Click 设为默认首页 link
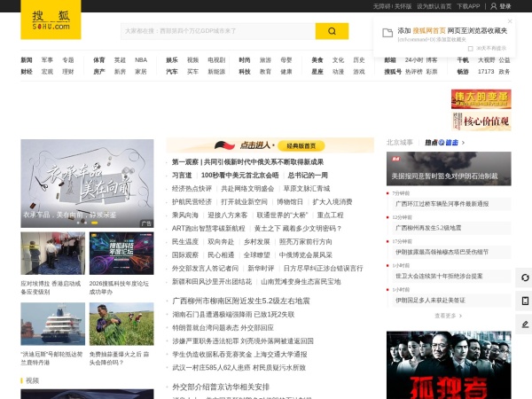The height and width of the screenshot is (399, 532). point(434,6)
